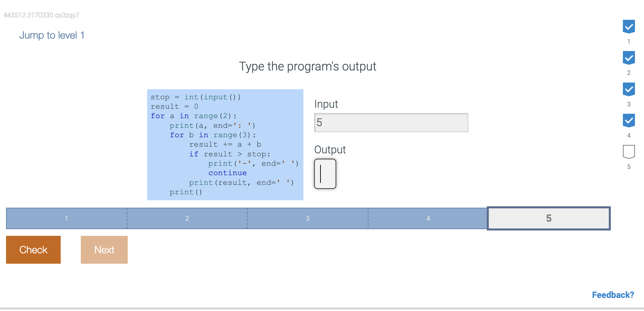Click the level 1 completed checkmark badge
Screen dimensions: 644x311
[x=629, y=27]
